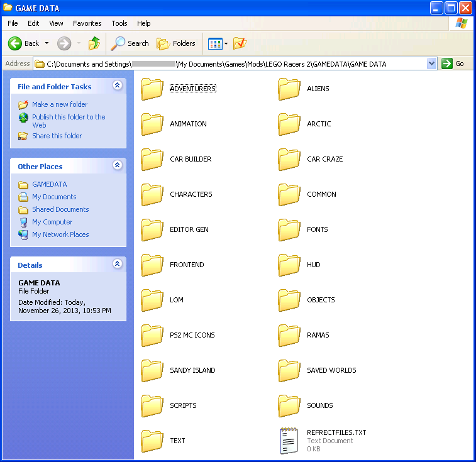Toggle the Folders tree pane
476x462 pixels.
pos(176,43)
